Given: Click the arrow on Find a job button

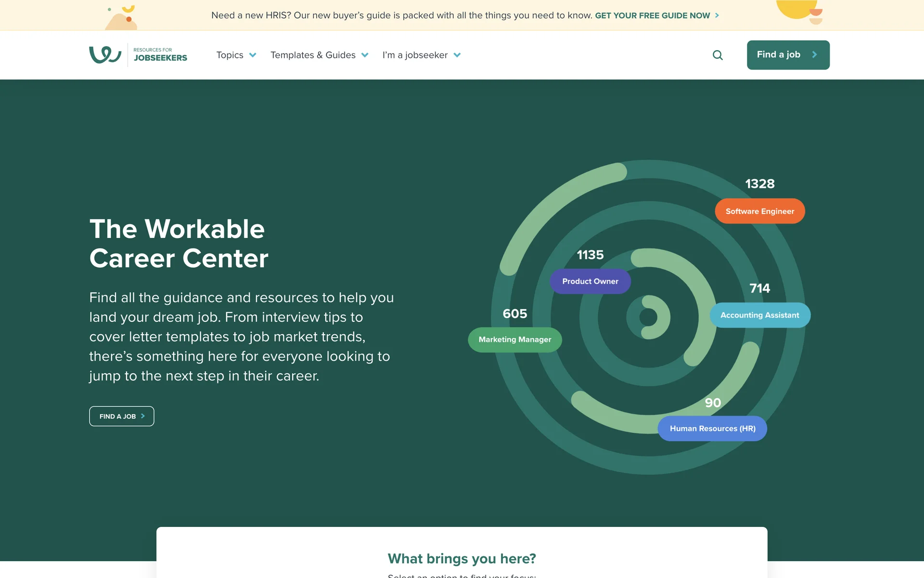Looking at the screenshot, I should (x=814, y=55).
